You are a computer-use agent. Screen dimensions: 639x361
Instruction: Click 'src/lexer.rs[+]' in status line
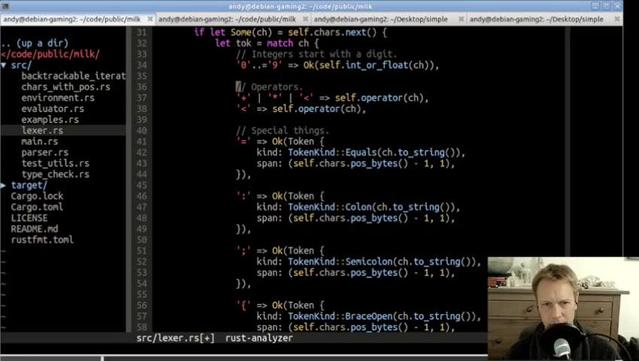tap(176, 338)
